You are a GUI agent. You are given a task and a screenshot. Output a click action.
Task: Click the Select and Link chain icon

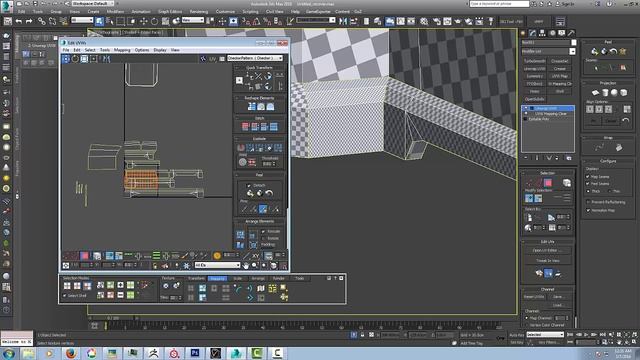42,21
